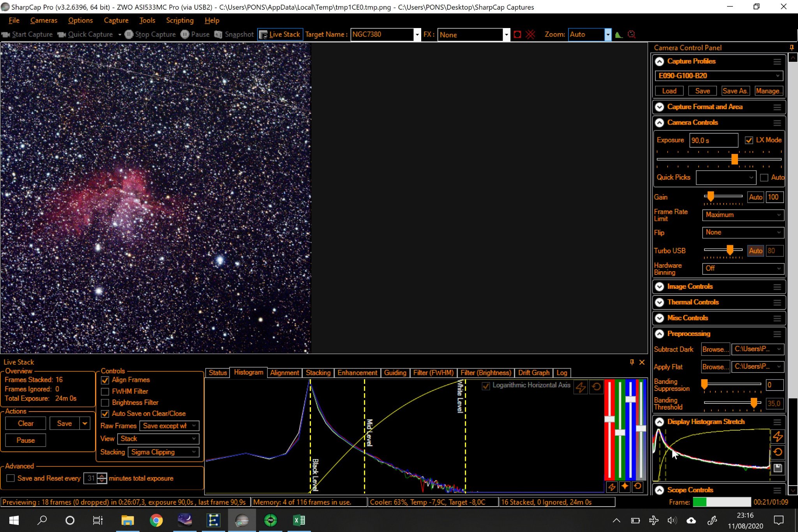Click the star color-balance icon below RGB sliders
The width and height of the screenshot is (798, 532).
[x=625, y=486]
